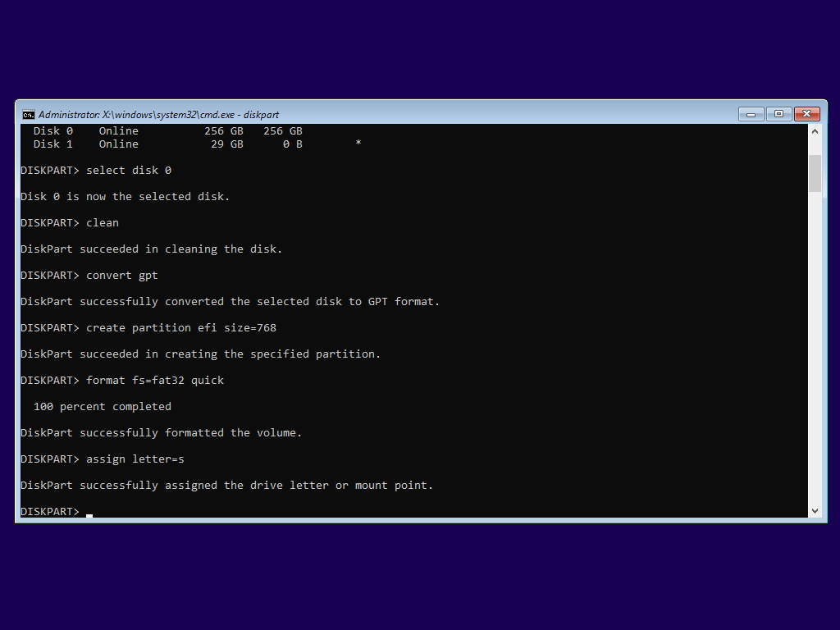Click 'succeeded in creating the specified partition' line
840x630 pixels.
pos(200,354)
